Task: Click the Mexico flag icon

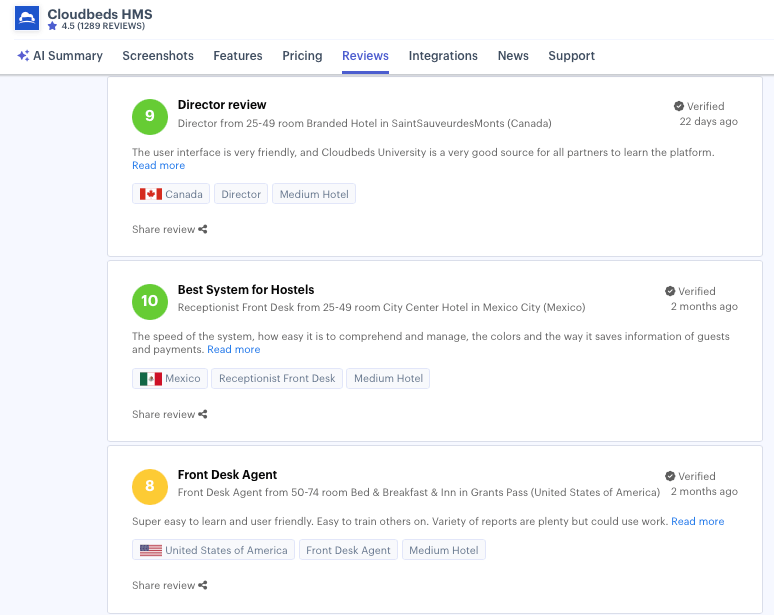Action: pos(151,379)
